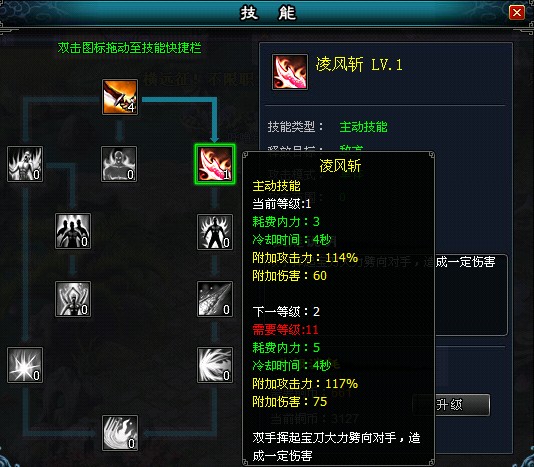Select the starburst flash skill icon
This screenshot has height=467, width=534.
[x=25, y=365]
